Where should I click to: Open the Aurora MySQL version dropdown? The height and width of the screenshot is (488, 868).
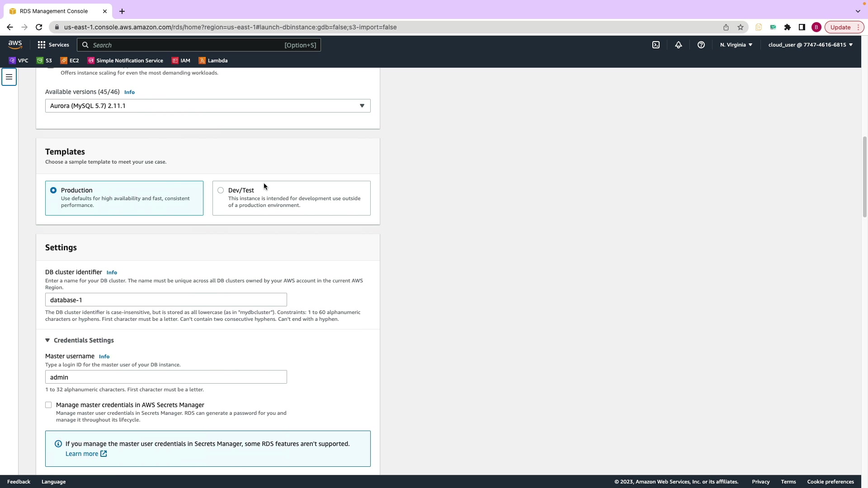click(x=208, y=106)
